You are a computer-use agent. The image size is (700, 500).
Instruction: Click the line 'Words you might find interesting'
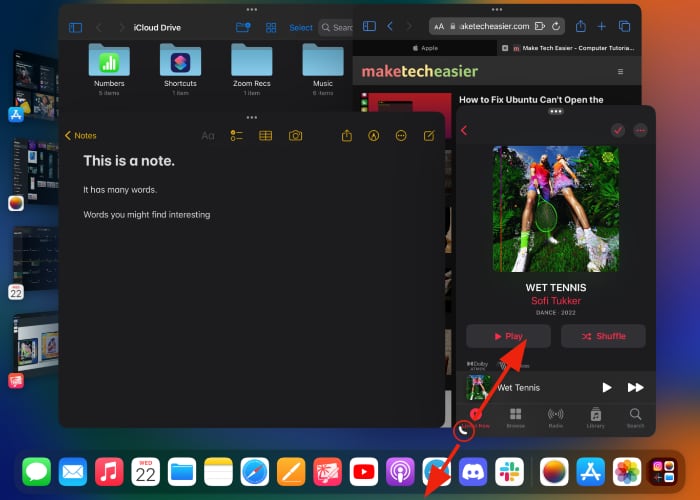click(x=146, y=215)
